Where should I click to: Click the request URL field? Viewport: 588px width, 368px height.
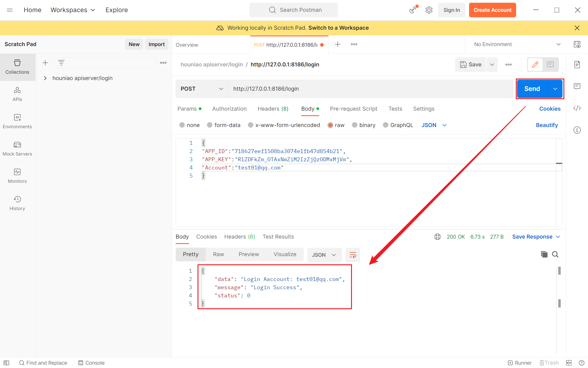click(370, 89)
